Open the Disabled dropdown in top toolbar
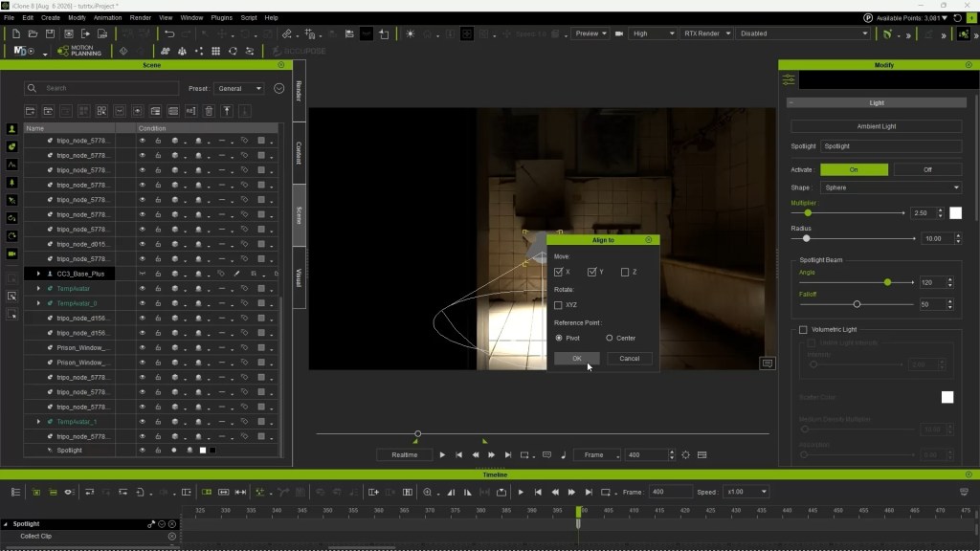The image size is (980, 551). coord(803,33)
